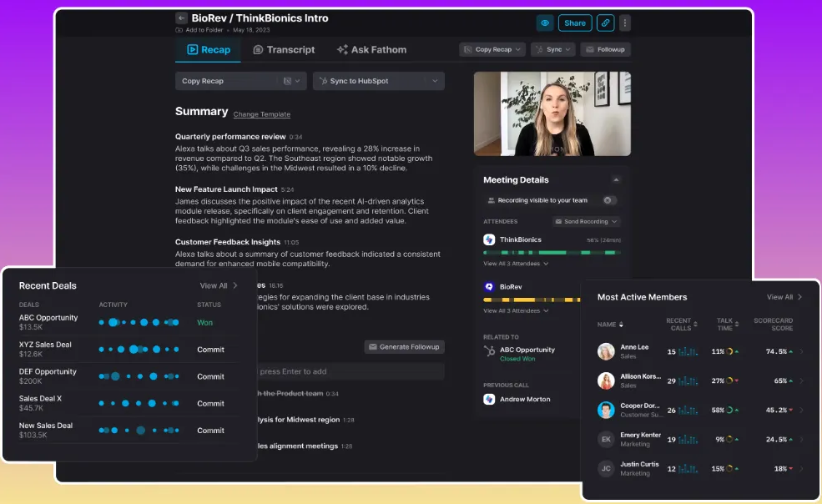Expand the Copy Recap combo box above Summary

point(240,81)
